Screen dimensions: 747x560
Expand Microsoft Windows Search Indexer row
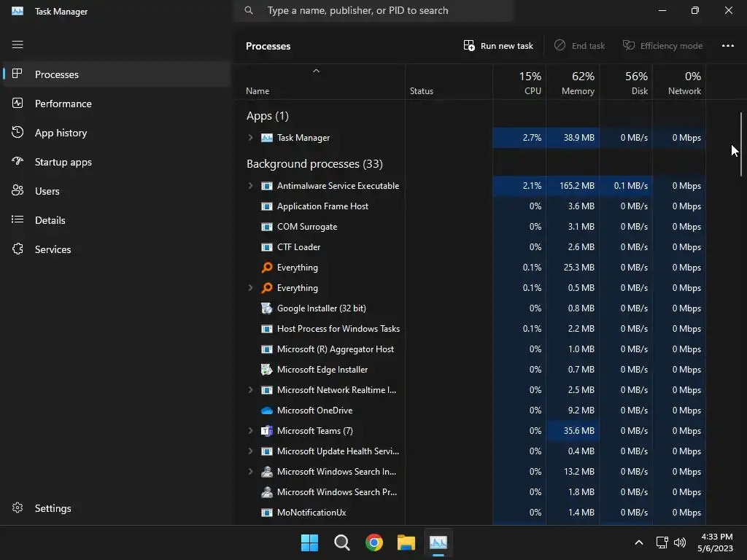point(251,472)
